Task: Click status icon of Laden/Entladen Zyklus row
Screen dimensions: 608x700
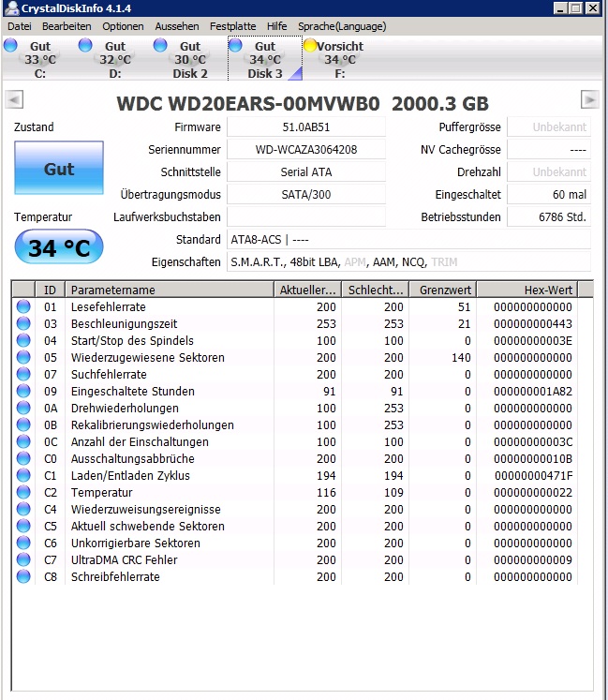Action: (x=23, y=475)
